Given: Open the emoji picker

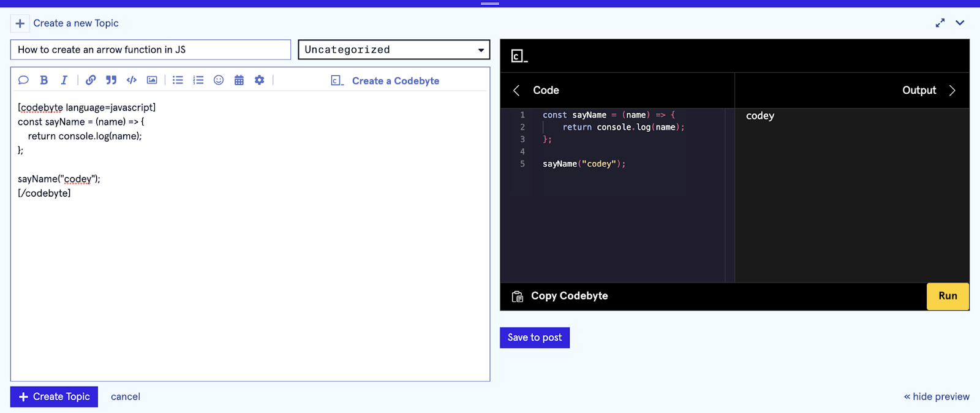Looking at the screenshot, I should click(219, 80).
